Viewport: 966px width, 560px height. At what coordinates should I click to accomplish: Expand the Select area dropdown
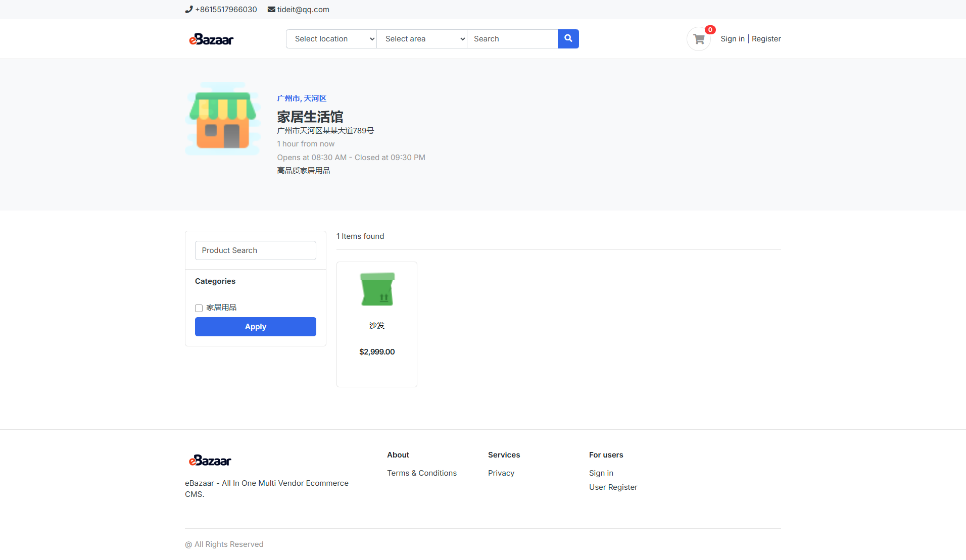pos(422,39)
